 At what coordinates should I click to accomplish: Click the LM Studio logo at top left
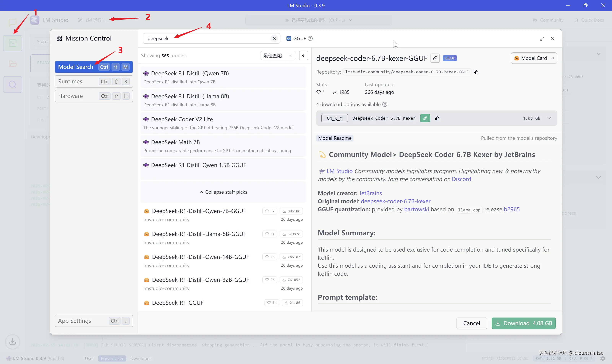tap(35, 20)
